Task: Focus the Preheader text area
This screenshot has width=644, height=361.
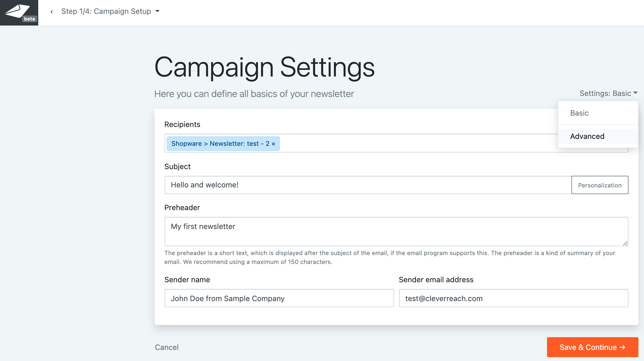Action: [396, 232]
